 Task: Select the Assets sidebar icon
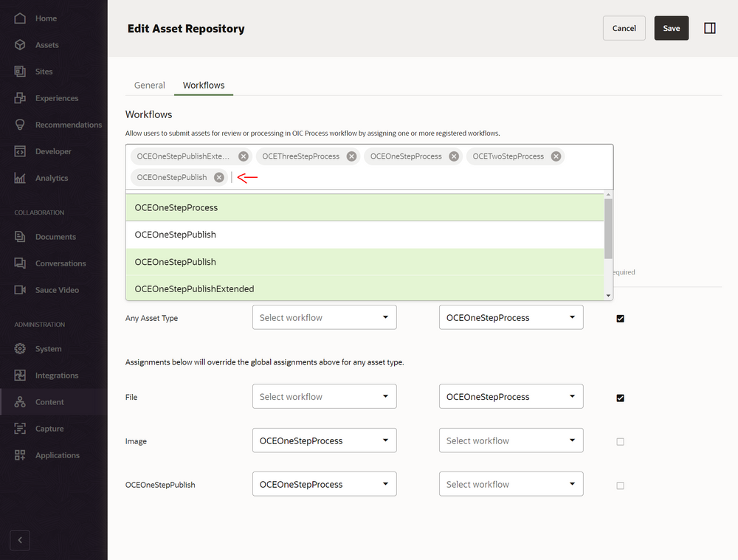20,44
